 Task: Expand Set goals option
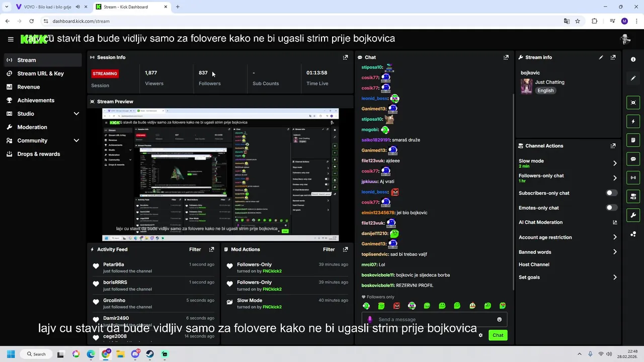tap(615, 277)
